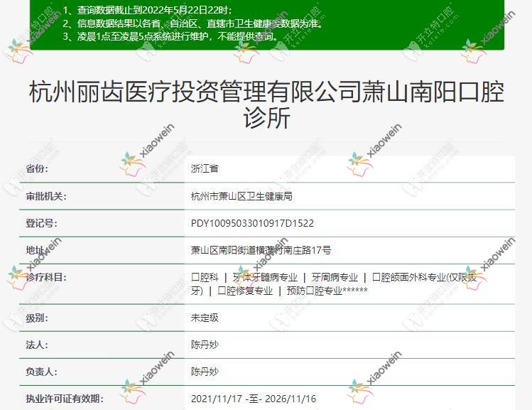Click the 法人 label

click(x=37, y=345)
